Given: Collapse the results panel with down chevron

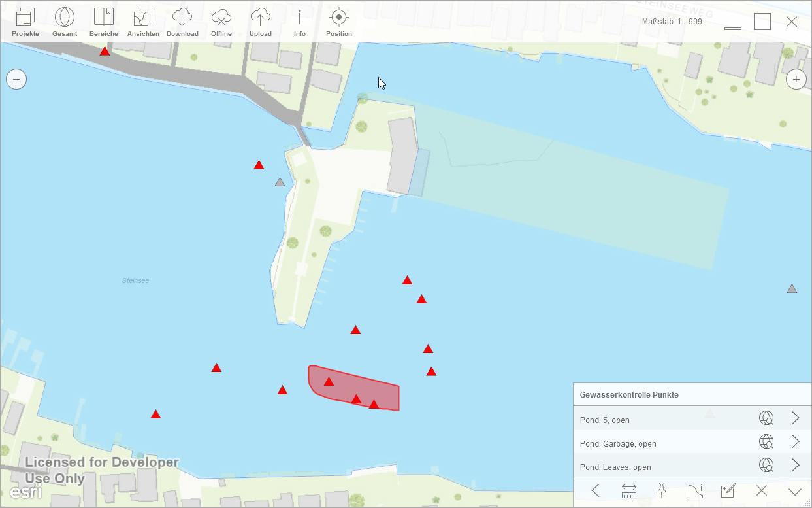Looking at the screenshot, I should (x=795, y=491).
